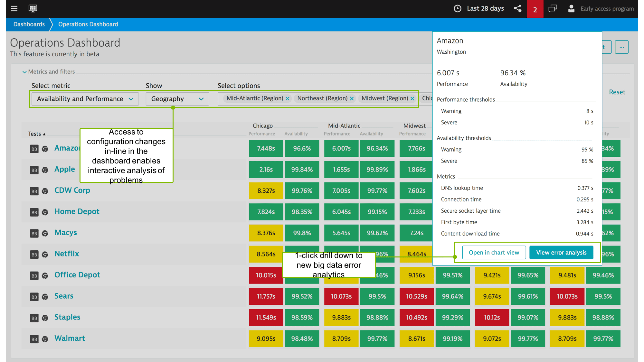Sort by the Tests column header arrow
This screenshot has height=362, width=644.
pos(44,134)
